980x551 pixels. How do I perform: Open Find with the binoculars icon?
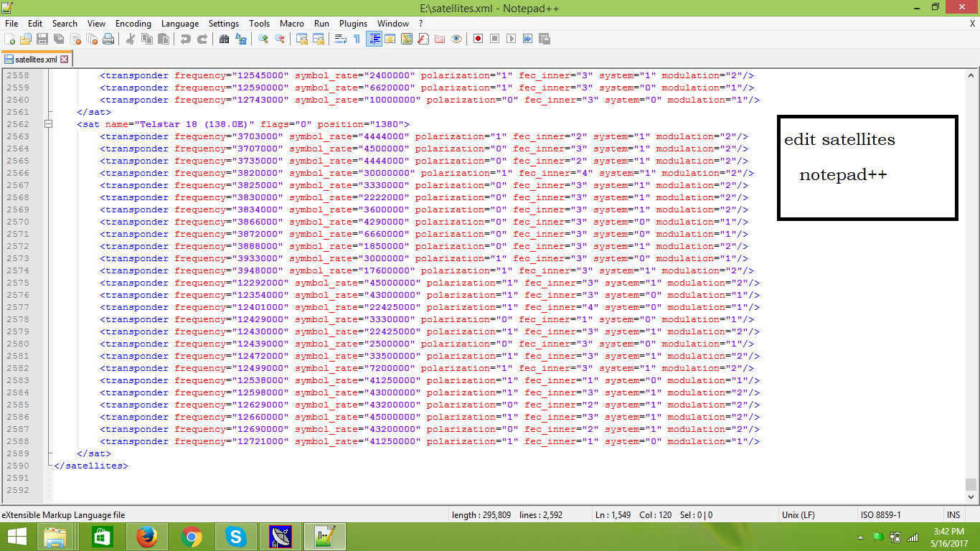(x=225, y=39)
